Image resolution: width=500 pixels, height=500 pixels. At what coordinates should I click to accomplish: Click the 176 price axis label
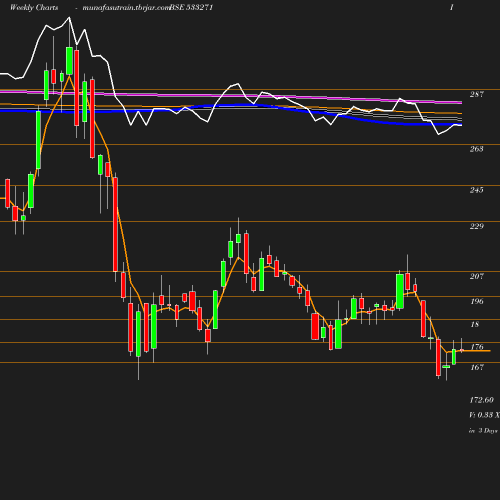[477, 347]
